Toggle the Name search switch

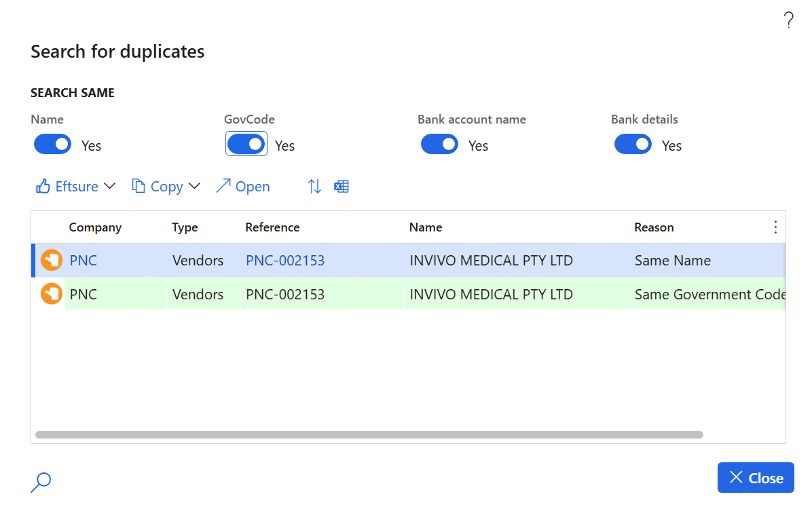[53, 144]
